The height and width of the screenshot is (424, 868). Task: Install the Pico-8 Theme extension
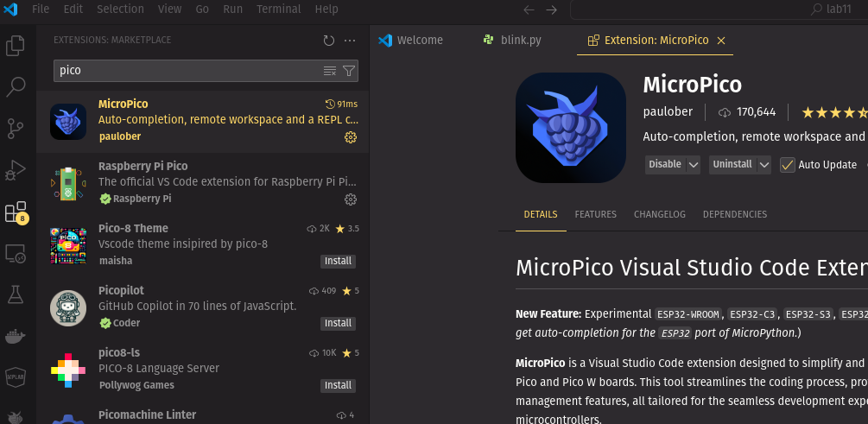(x=338, y=261)
